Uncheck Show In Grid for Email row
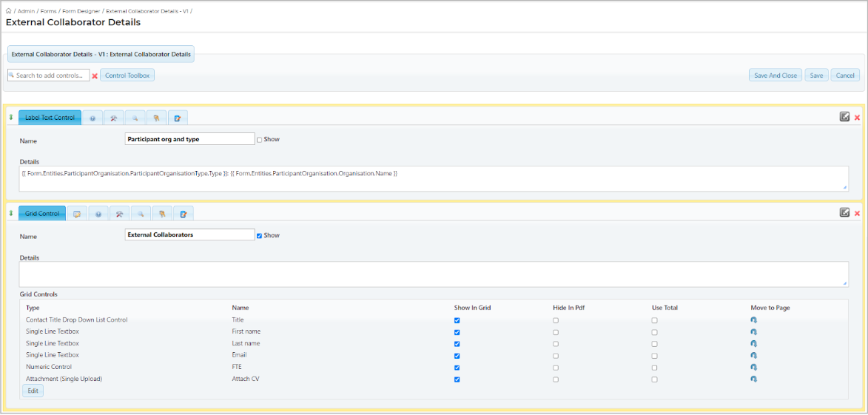This screenshot has width=868, height=415. point(457,356)
